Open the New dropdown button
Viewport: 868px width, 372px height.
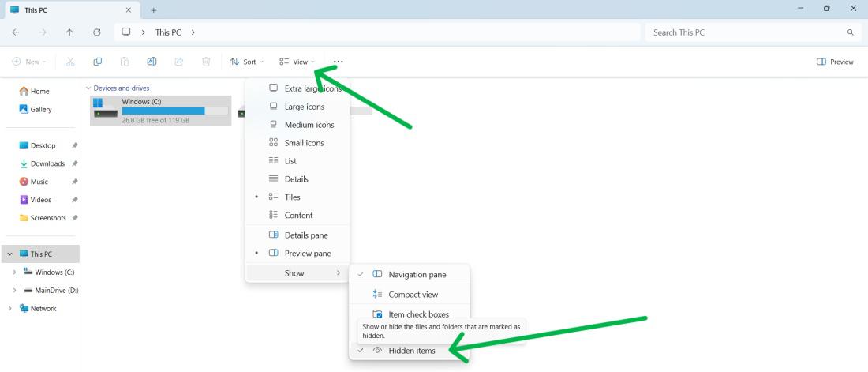(28, 62)
